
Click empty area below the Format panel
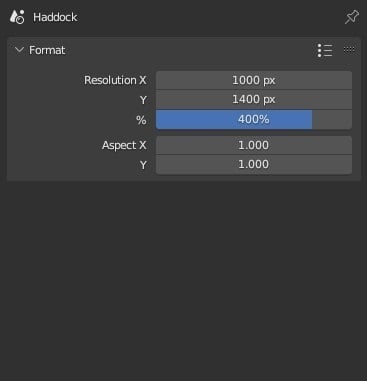point(183,280)
